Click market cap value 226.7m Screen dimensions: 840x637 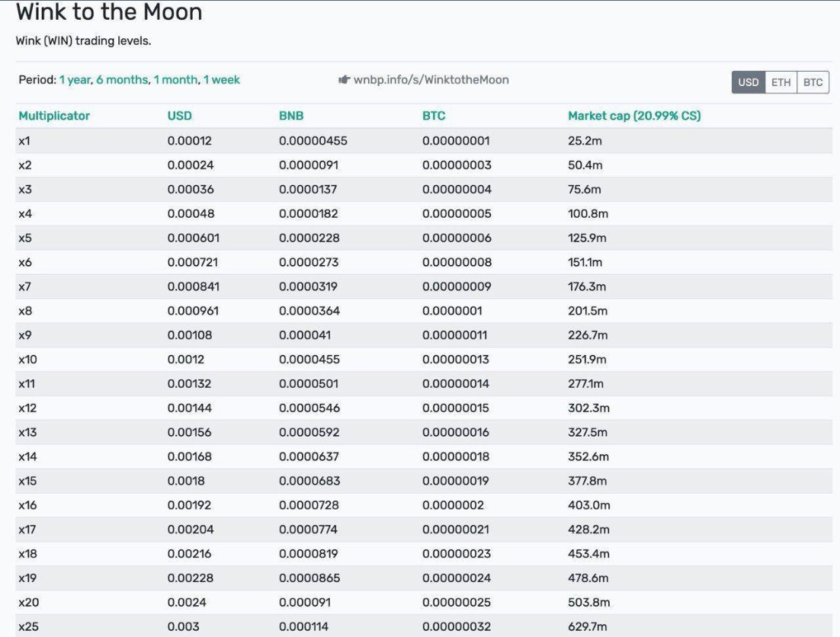click(x=588, y=335)
